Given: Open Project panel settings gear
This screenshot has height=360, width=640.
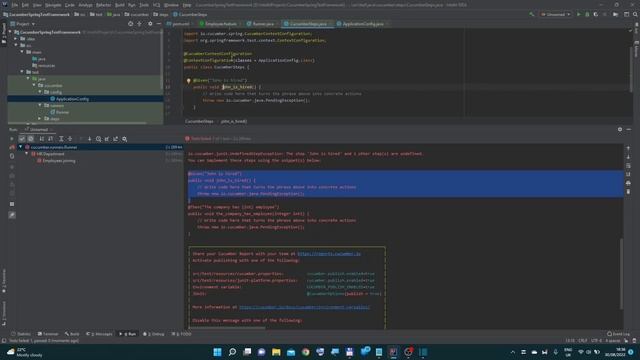Looking at the screenshot, I should point(150,24).
